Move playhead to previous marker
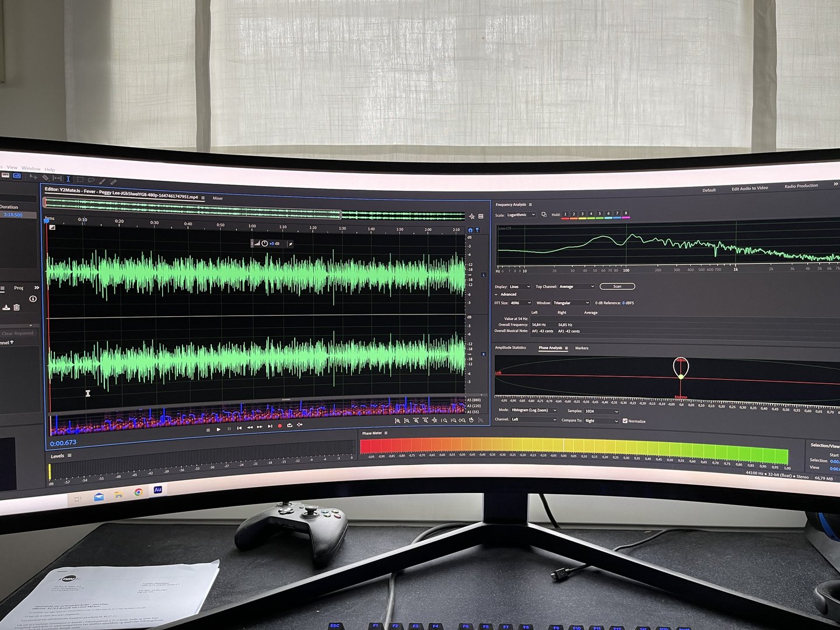 239,428
